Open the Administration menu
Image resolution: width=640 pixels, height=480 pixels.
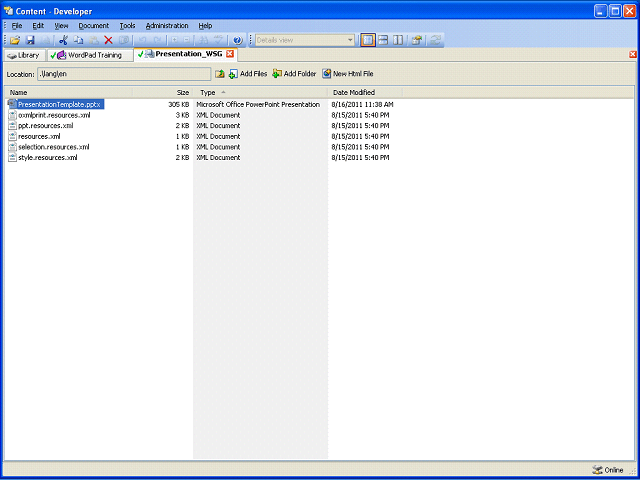pos(167,26)
